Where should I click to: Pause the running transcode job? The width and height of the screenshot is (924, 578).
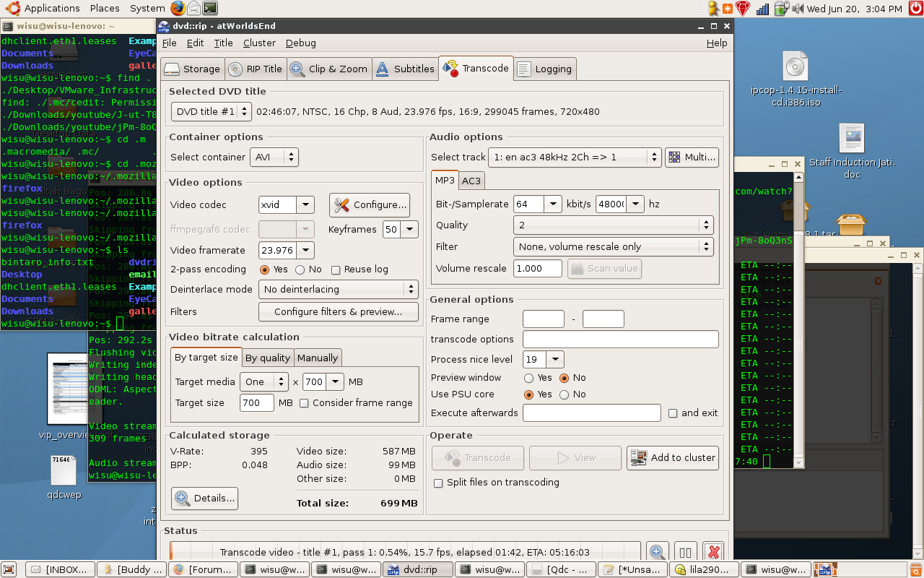tap(685, 552)
